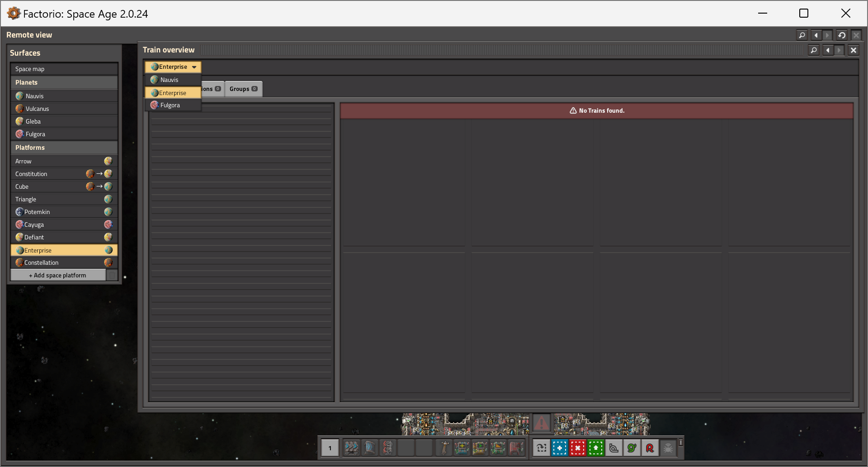Click the destination planet icon on the Cube row
Viewport: 868px width, 467px height.
coord(108,186)
